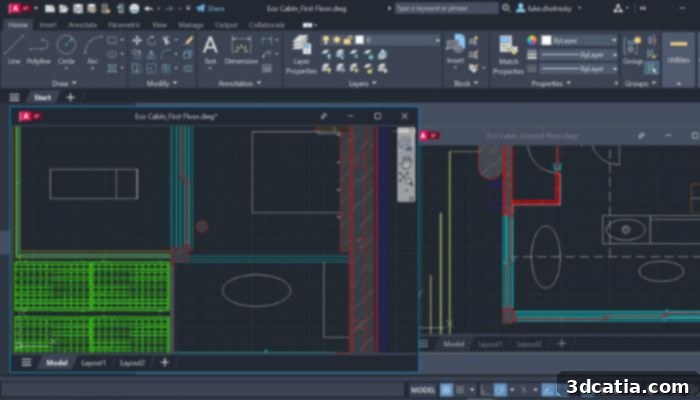
Task: Toggle layer lock icon in layer dropdown
Action: [348, 40]
